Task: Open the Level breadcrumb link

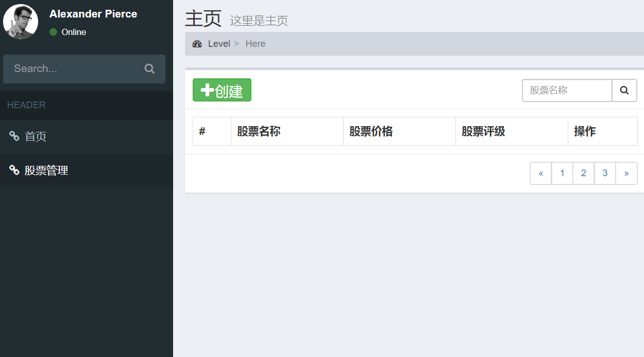Action: tap(218, 44)
